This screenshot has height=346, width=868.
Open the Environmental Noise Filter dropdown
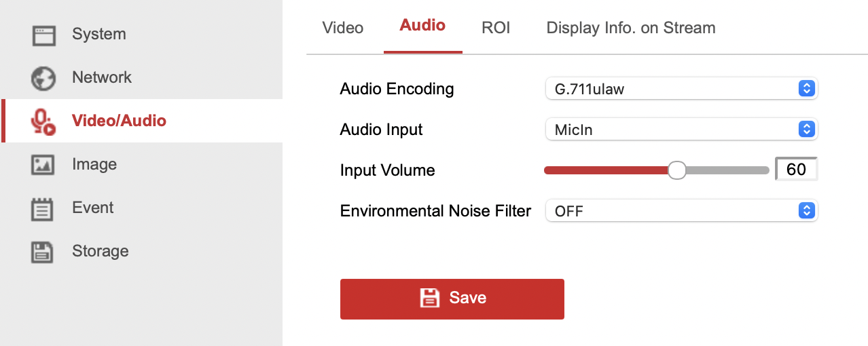pyautogui.click(x=681, y=211)
